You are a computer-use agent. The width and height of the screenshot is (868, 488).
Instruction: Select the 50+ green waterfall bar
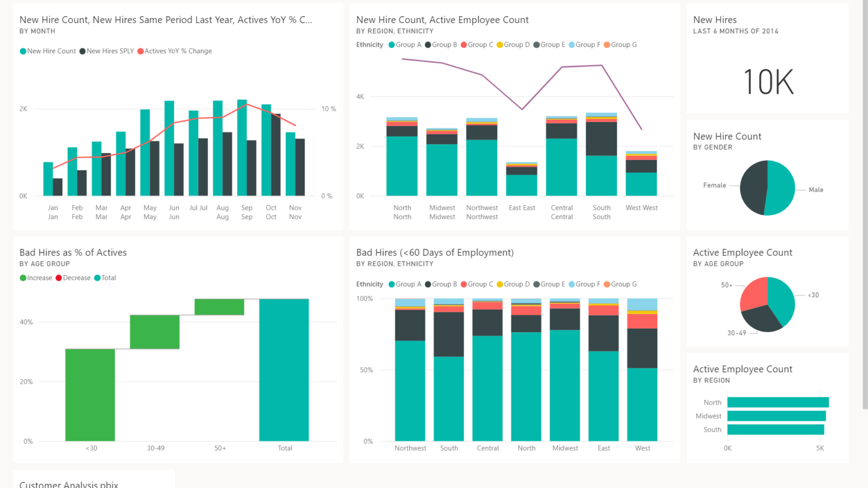[x=219, y=307]
